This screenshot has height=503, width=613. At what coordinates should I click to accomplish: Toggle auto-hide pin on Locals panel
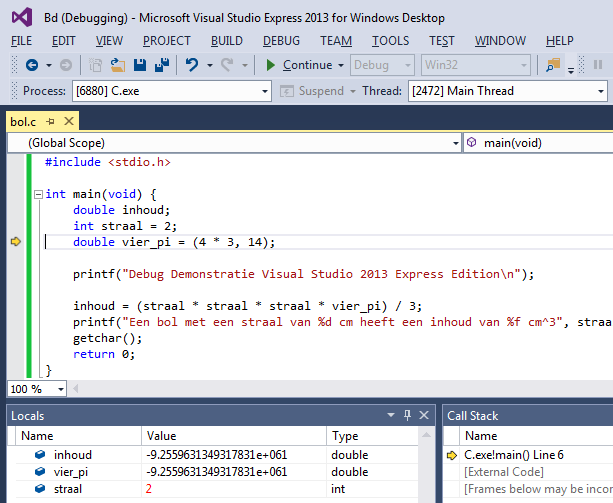coord(406,415)
